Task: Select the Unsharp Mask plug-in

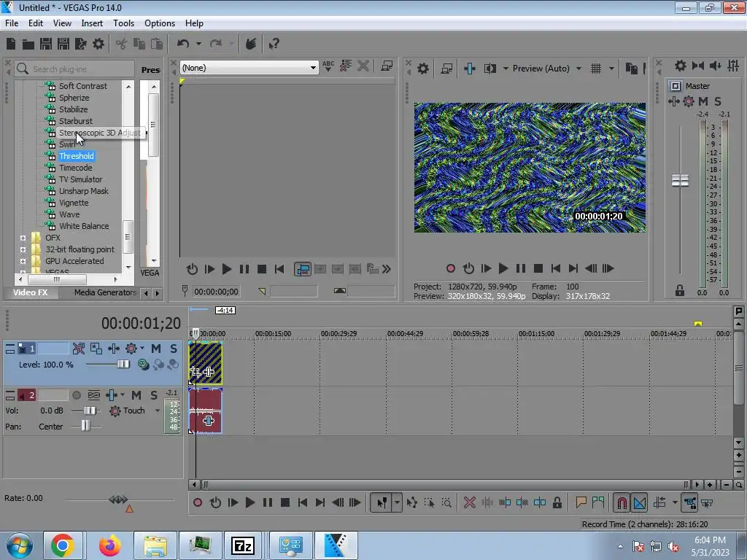Action: 84,191
